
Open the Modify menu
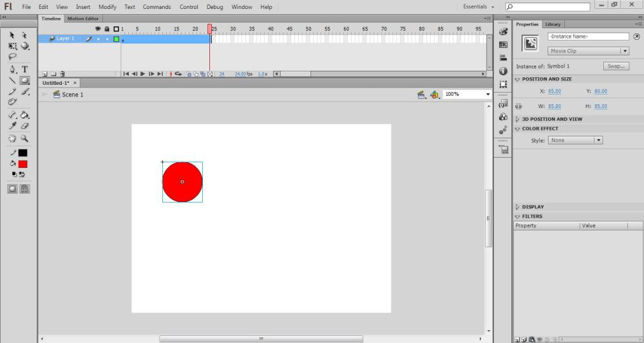tap(107, 7)
